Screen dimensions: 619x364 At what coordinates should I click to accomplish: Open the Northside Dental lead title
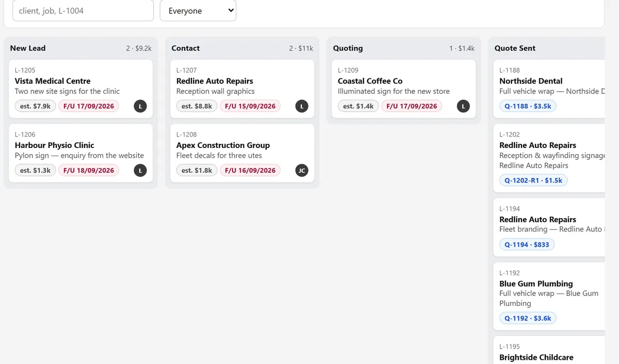[531, 81]
